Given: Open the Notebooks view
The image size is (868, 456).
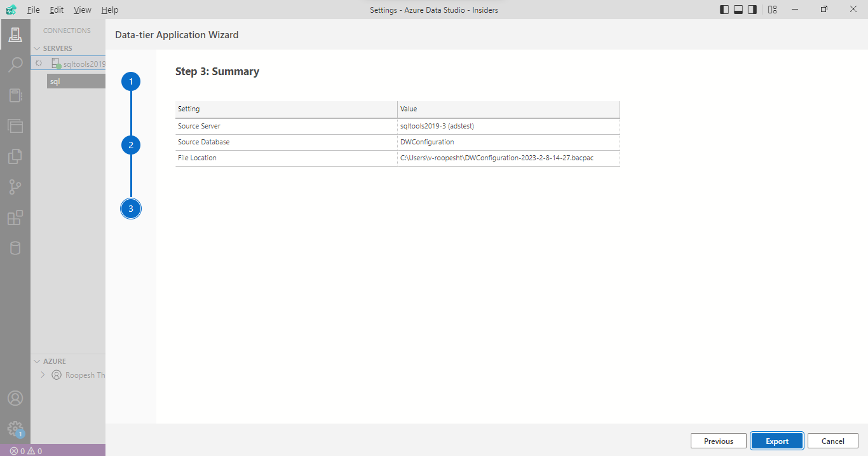Looking at the screenshot, I should click(x=15, y=95).
